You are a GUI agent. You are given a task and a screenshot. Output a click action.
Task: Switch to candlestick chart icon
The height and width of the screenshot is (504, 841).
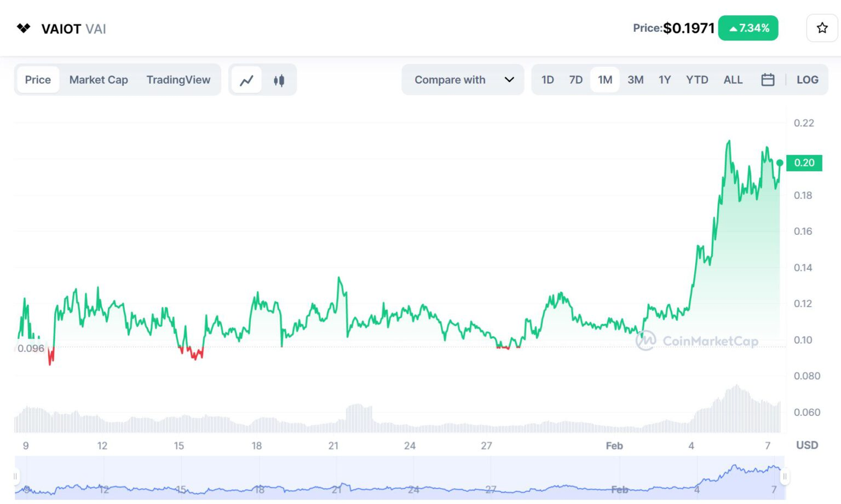(279, 80)
